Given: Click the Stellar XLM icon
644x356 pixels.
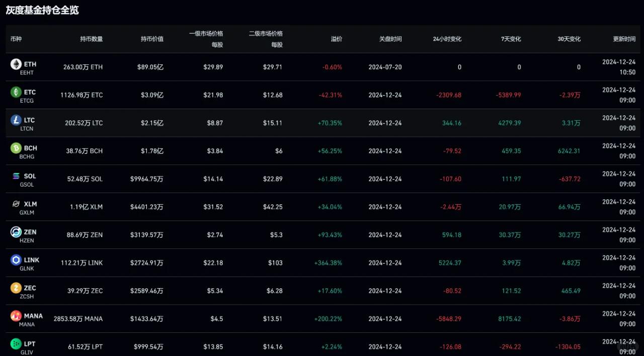Looking at the screenshot, I should coord(16,204).
